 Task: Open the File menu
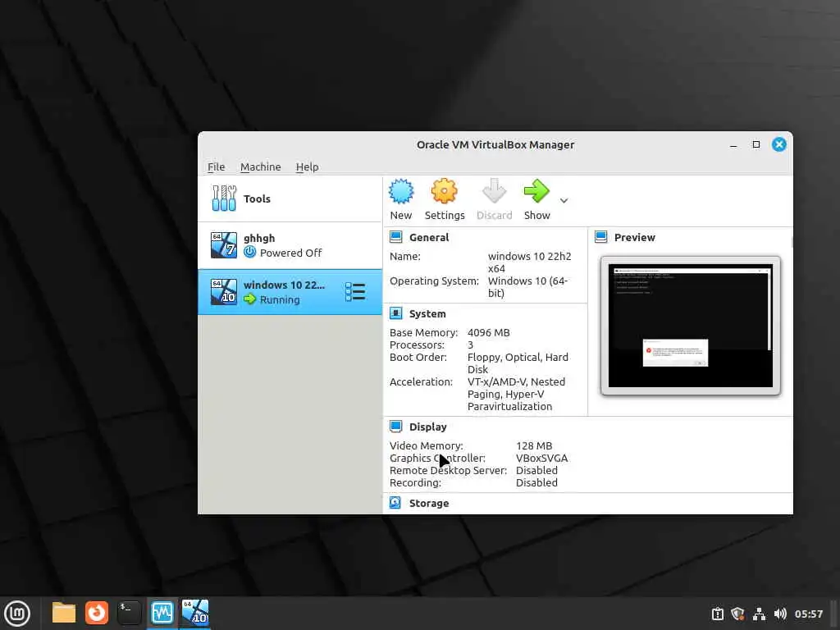(x=216, y=167)
